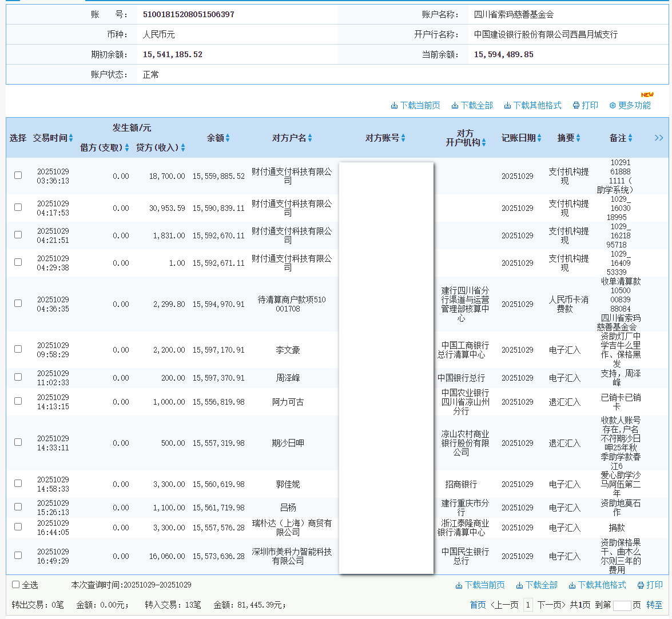672x619 pixels.
Task: Expand extra columns with the >> chevron
Action: click(659, 138)
